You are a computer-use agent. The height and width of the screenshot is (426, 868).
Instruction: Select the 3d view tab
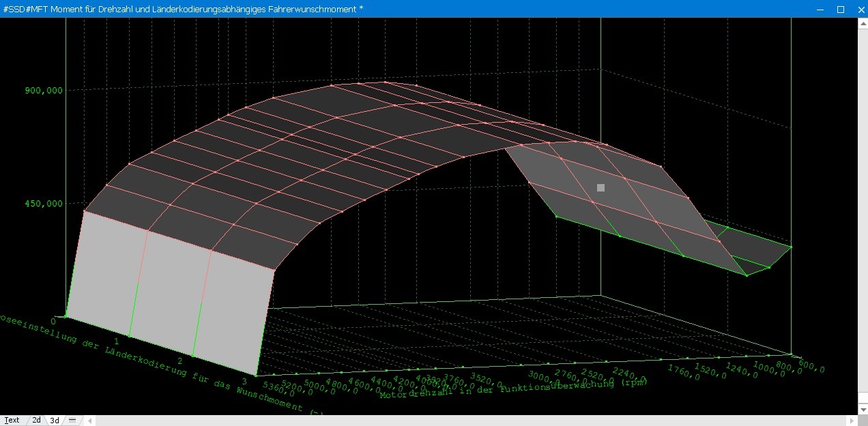(x=55, y=421)
